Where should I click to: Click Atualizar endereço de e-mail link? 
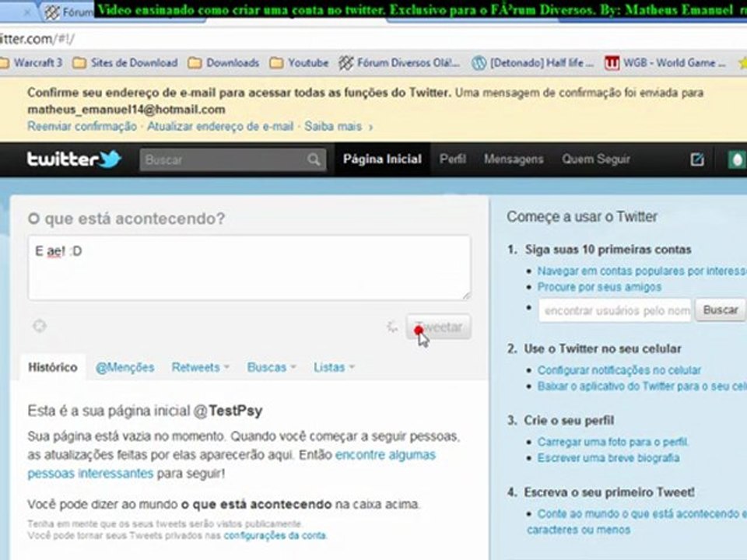220,127
